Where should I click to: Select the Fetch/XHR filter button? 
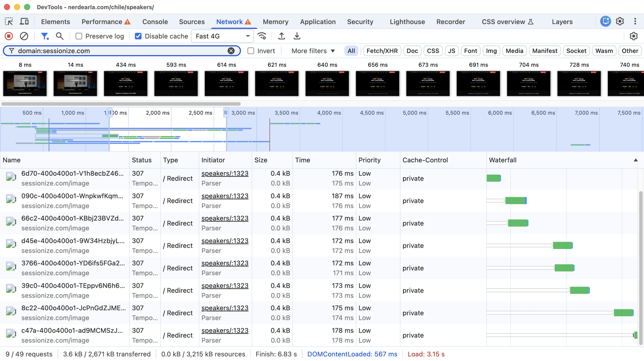click(x=382, y=51)
